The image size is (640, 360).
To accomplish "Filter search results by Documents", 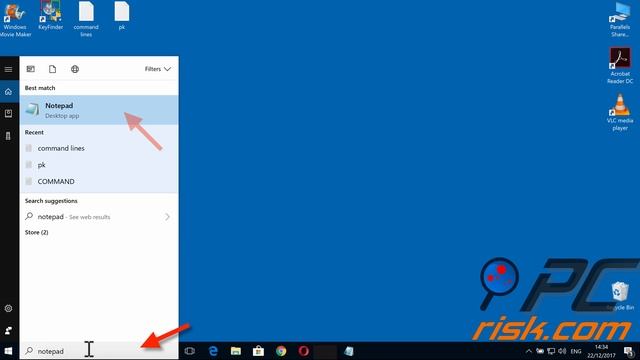I will click(52, 69).
